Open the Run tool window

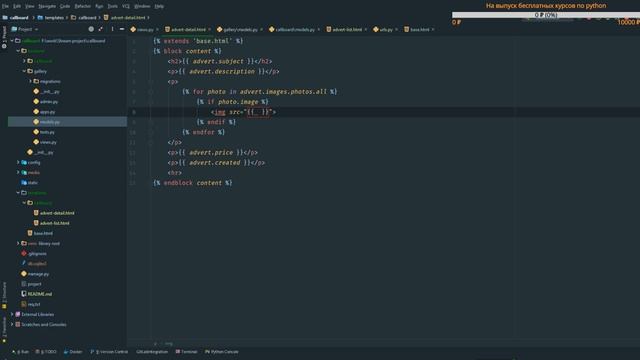[x=20, y=352]
